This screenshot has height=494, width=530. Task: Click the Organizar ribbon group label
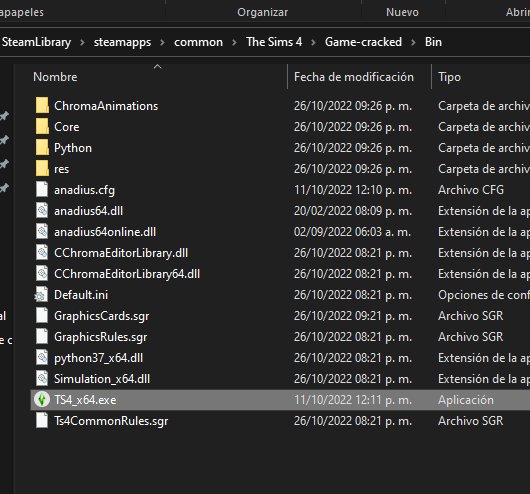click(263, 12)
